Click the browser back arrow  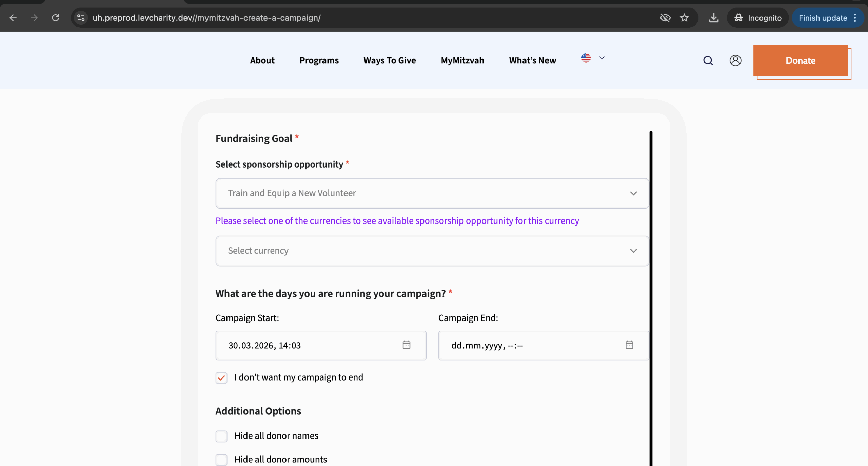point(13,18)
